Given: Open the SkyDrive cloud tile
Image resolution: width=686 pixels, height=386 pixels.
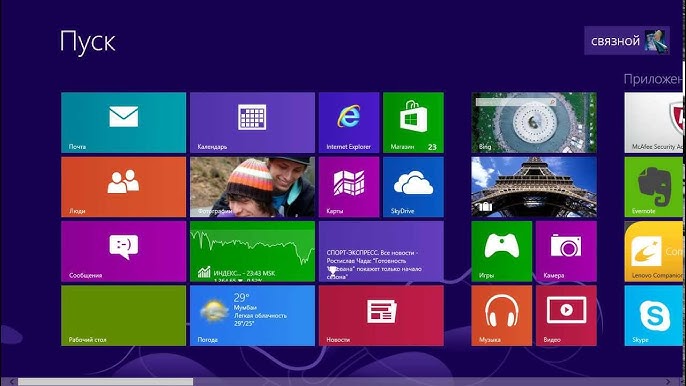Looking at the screenshot, I should [413, 187].
